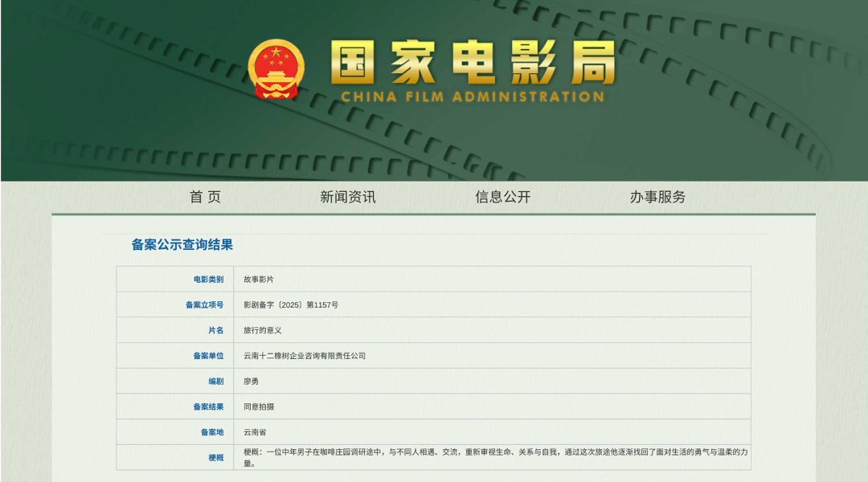Screen dimensions: 868x482
Task: Open the 办事服务 navigation item
Action: [x=657, y=197]
